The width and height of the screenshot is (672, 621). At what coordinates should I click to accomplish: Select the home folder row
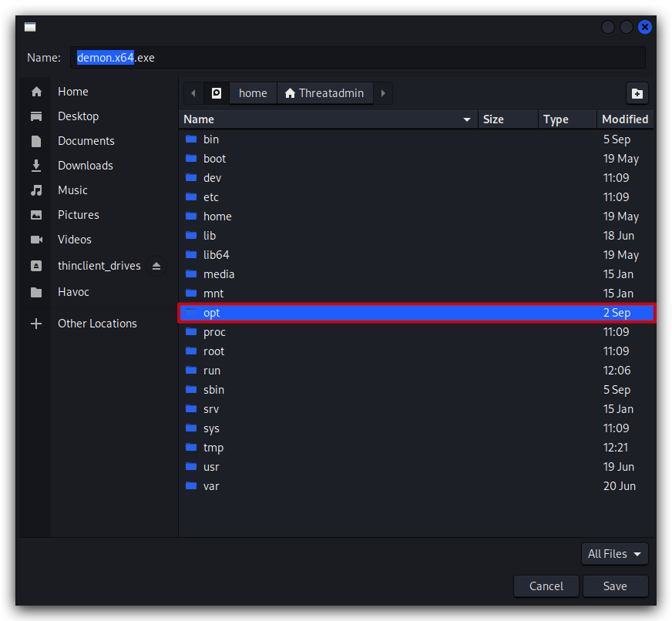coord(417,217)
